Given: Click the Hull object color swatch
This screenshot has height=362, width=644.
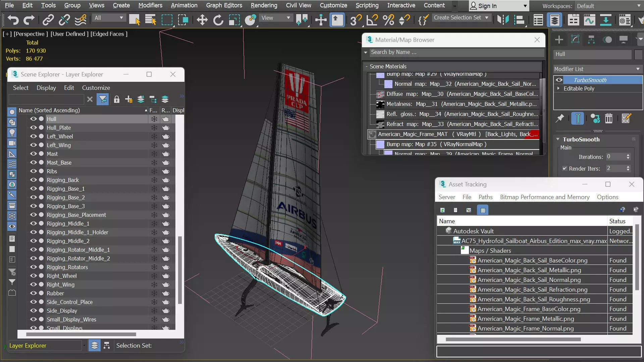Looking at the screenshot, I should (638, 54).
